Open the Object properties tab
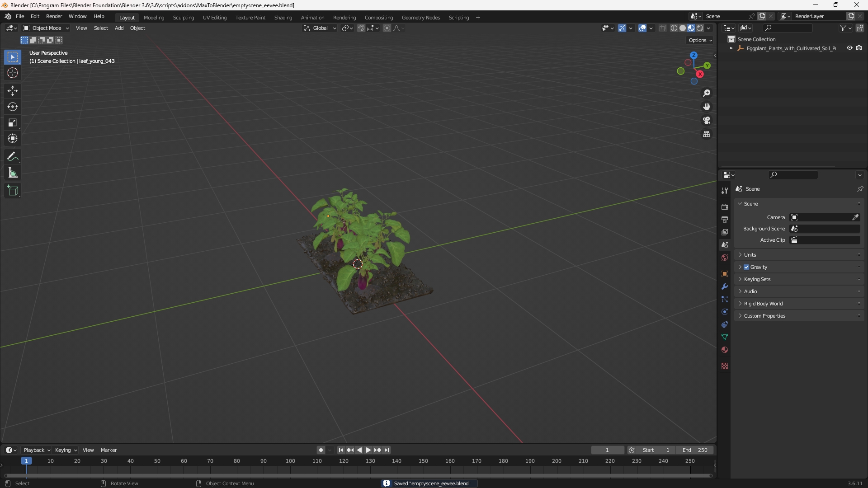This screenshot has width=868, height=488. (725, 274)
